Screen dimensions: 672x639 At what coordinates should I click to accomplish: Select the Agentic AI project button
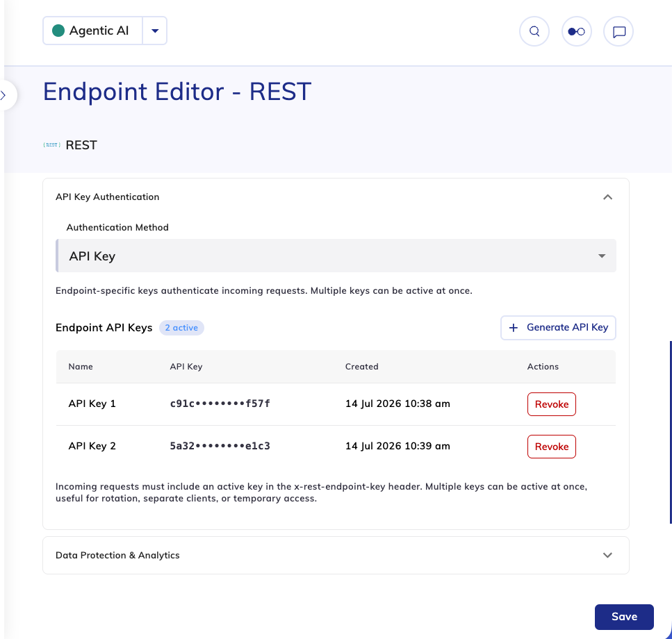pyautogui.click(x=92, y=31)
